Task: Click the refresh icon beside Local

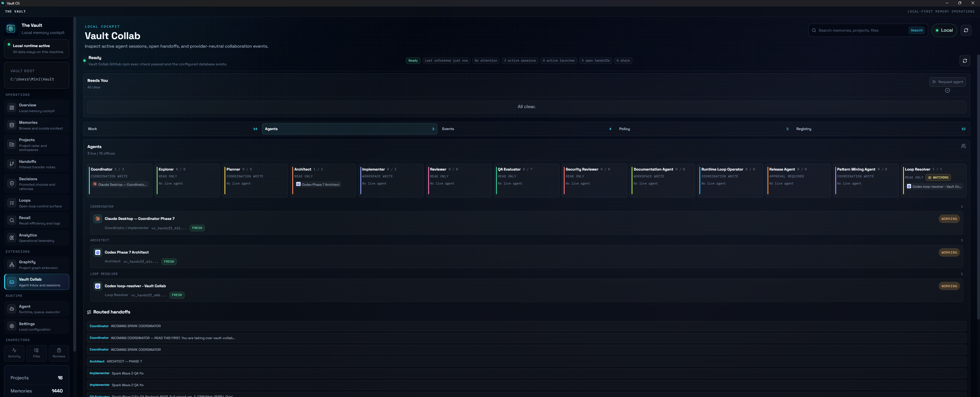Action: pyautogui.click(x=966, y=30)
